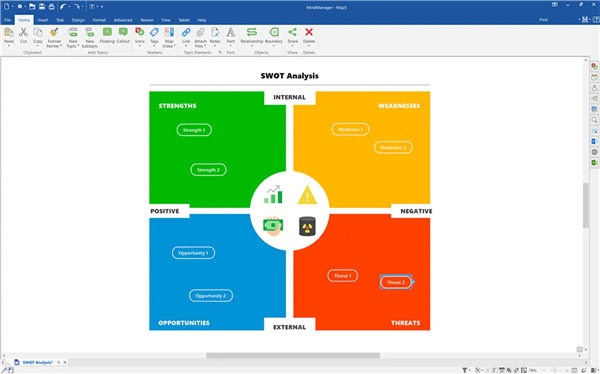Click the zoom slider in status bar

(555, 370)
